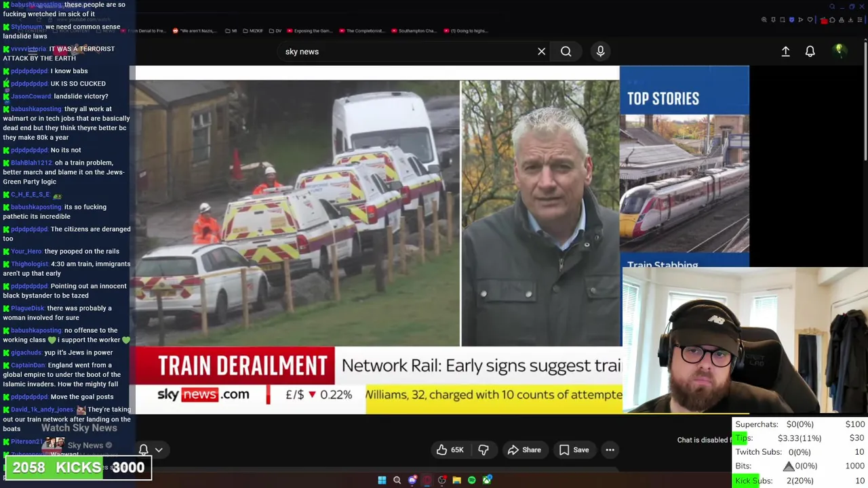Open the YouTube upload/create icon
The image size is (868, 488).
click(x=785, y=52)
